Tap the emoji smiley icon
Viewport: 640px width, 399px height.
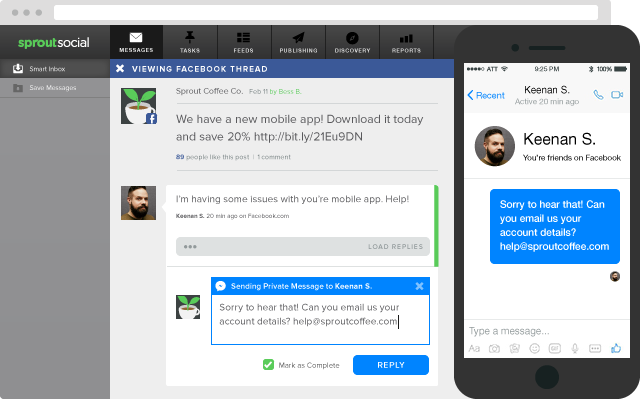(534, 348)
